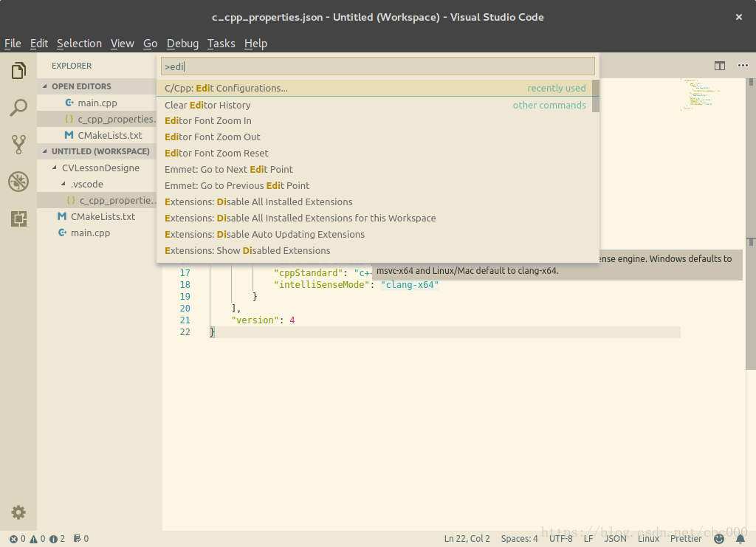Open the Source Control view

(18, 145)
